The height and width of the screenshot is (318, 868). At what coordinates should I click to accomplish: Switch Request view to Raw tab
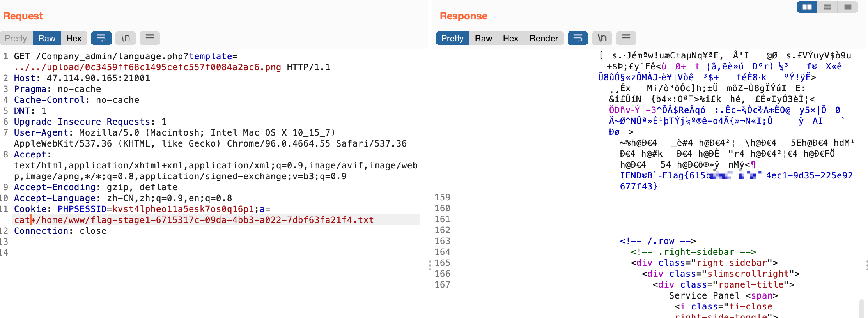click(47, 38)
